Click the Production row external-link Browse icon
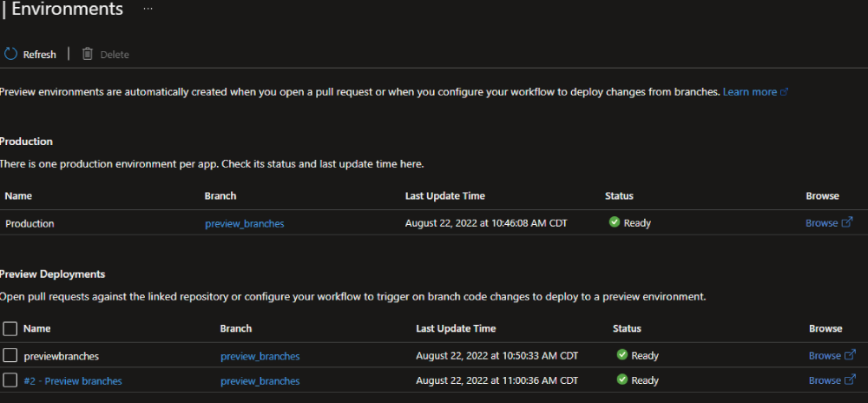 click(847, 222)
